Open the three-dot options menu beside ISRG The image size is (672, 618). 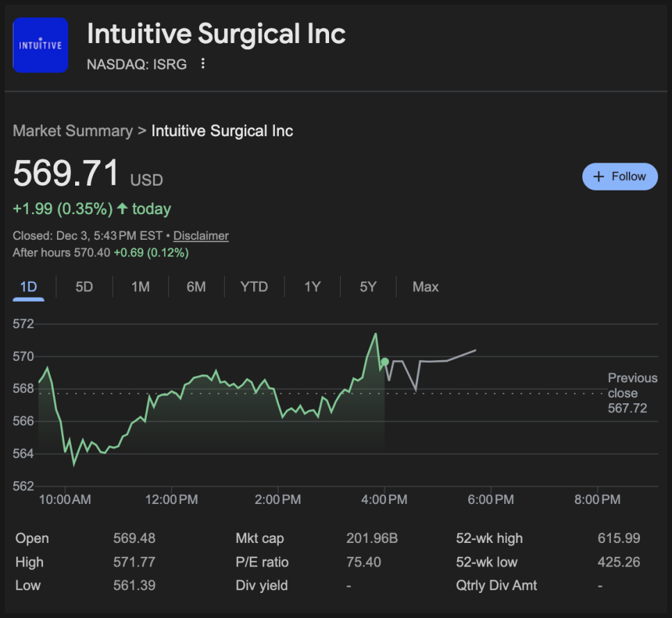point(203,64)
